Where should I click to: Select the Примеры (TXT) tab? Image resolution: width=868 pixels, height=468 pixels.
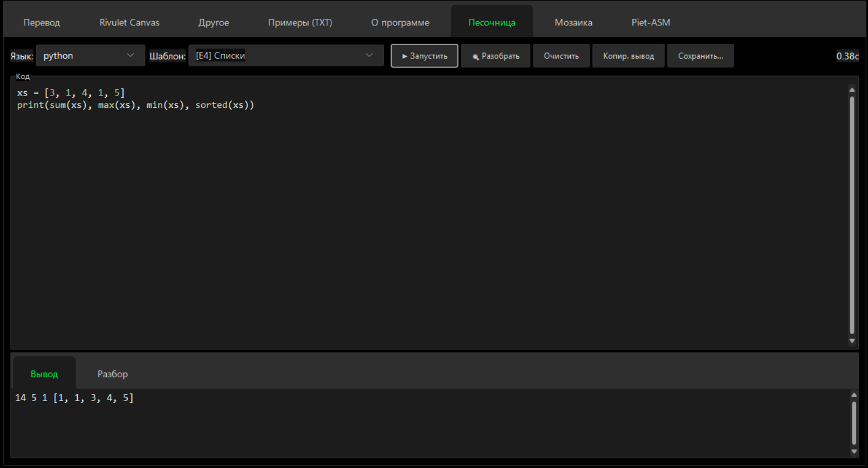coord(300,22)
